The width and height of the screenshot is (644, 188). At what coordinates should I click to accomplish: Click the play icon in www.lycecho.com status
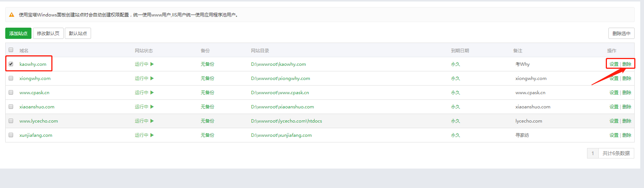pos(152,121)
